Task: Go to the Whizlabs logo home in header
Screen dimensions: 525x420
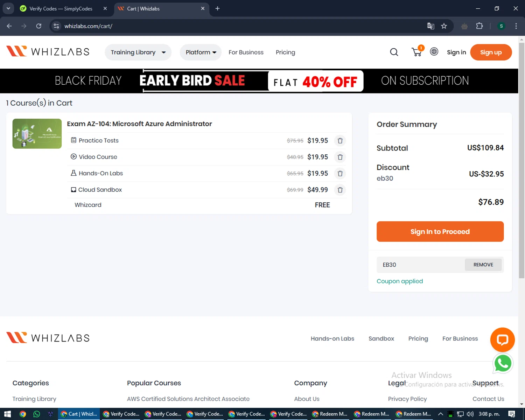Action: (x=48, y=51)
